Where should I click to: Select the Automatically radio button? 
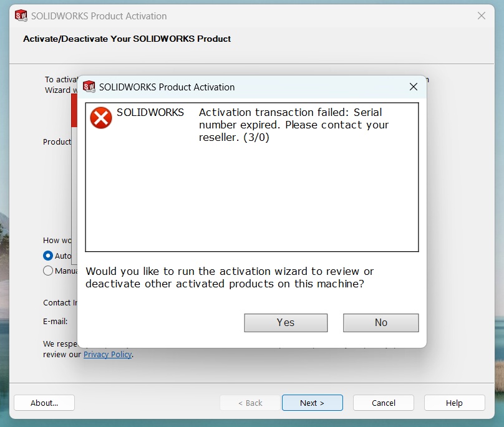pyautogui.click(x=48, y=256)
